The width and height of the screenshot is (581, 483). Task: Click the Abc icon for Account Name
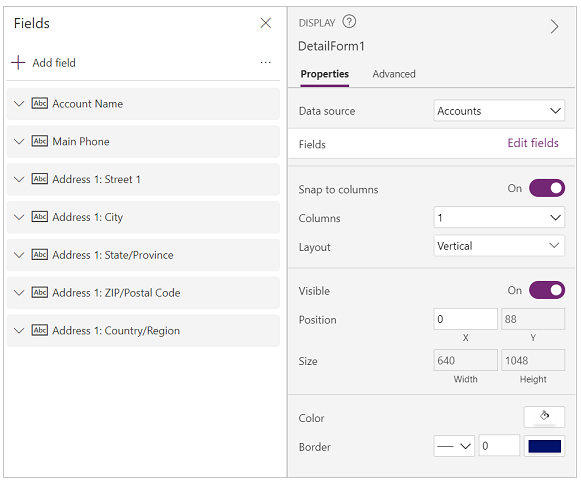[40, 103]
